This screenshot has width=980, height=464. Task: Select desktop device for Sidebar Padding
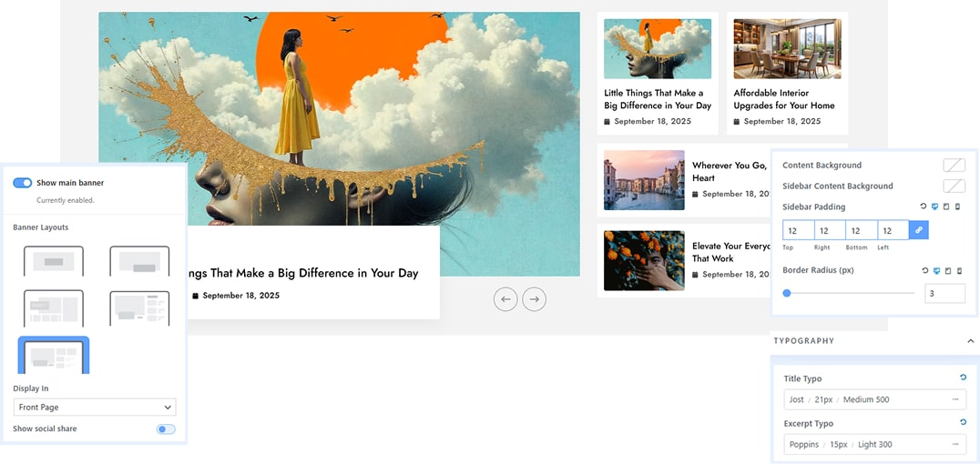point(934,207)
